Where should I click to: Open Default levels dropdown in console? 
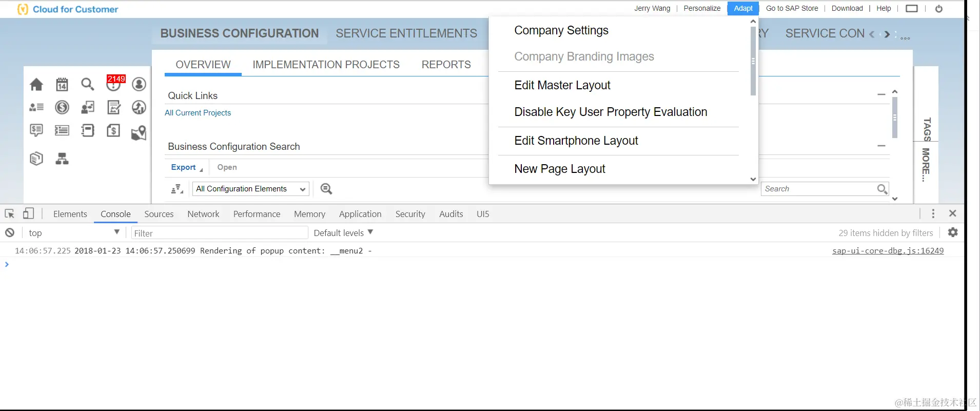click(343, 233)
